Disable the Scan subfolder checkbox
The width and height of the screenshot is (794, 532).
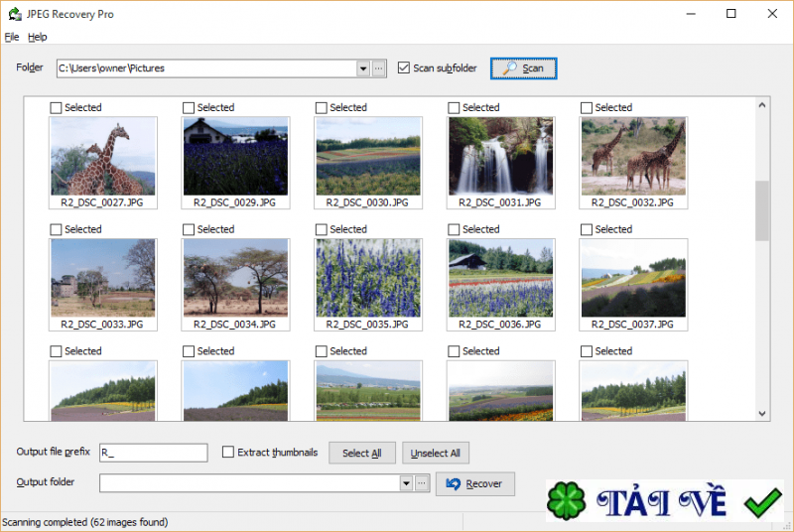404,68
